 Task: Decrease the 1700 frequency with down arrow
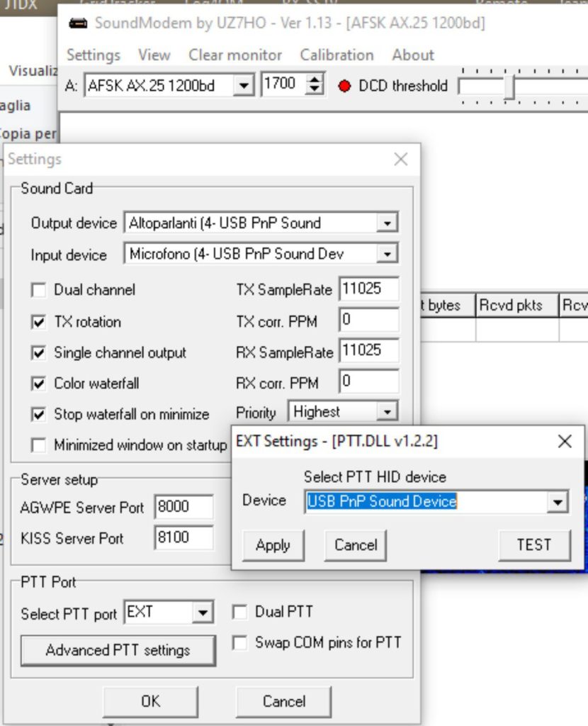[315, 89]
